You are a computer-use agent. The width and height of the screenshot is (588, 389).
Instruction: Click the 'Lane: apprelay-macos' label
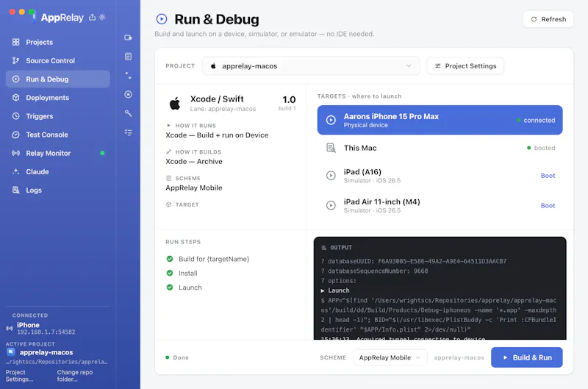click(223, 109)
